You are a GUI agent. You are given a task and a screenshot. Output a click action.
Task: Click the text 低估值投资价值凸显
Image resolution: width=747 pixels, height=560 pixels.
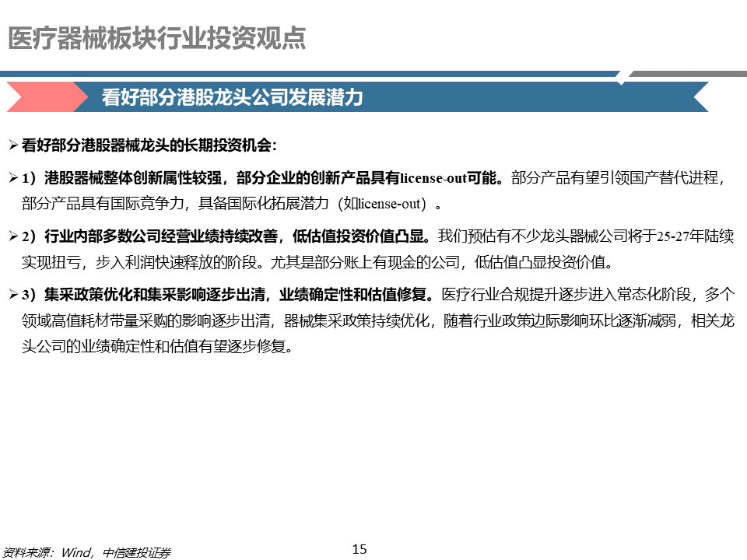point(358,236)
